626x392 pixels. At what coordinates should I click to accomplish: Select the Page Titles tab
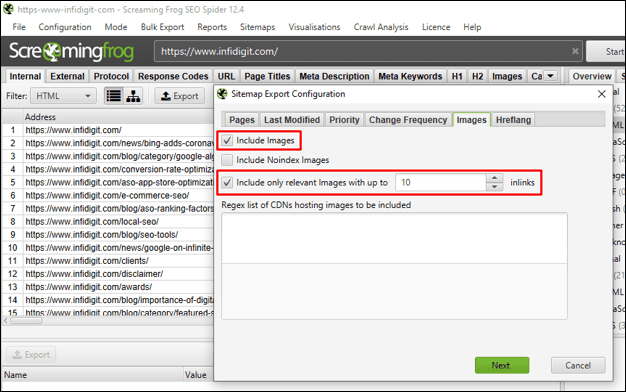(267, 76)
